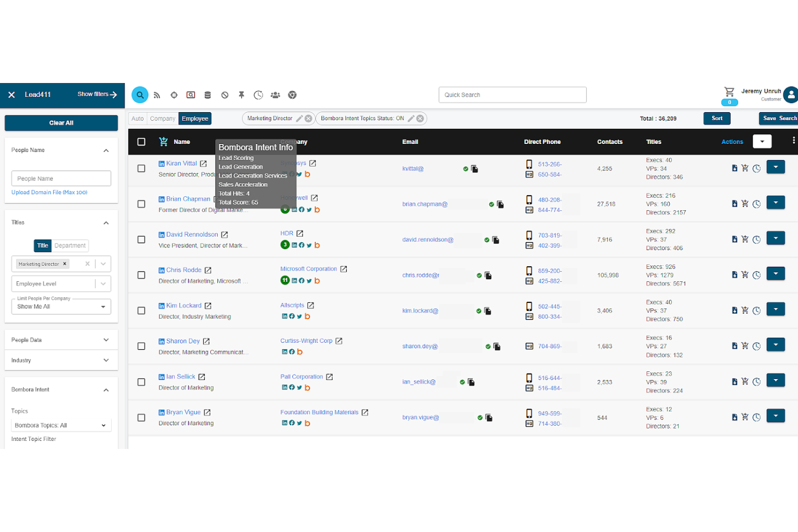Expand the Industry section
The height and width of the screenshot is (532, 798).
(106, 360)
